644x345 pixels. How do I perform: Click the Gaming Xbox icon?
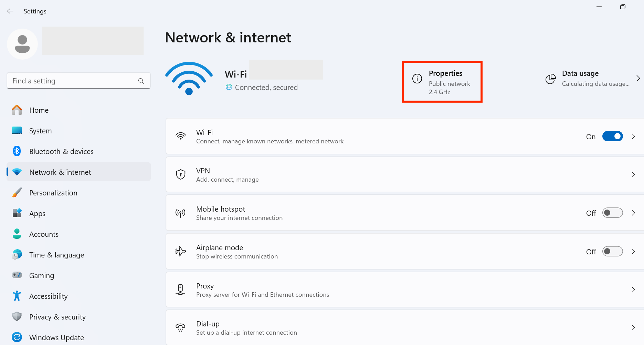click(x=16, y=275)
